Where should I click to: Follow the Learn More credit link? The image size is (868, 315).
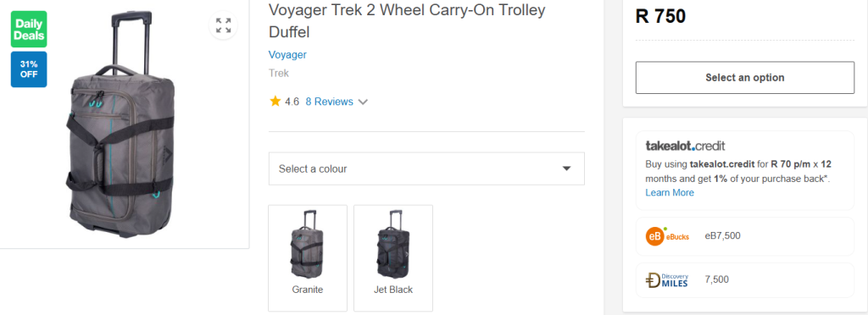tap(670, 192)
